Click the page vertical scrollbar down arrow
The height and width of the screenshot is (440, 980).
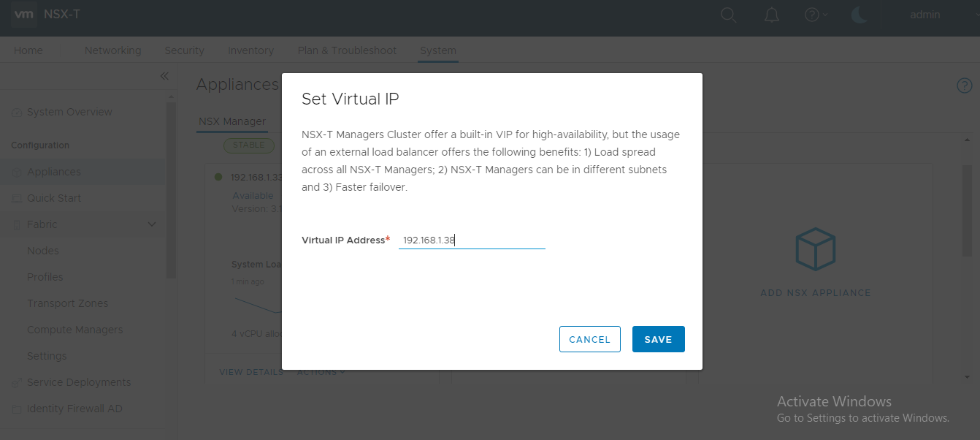pos(967,376)
